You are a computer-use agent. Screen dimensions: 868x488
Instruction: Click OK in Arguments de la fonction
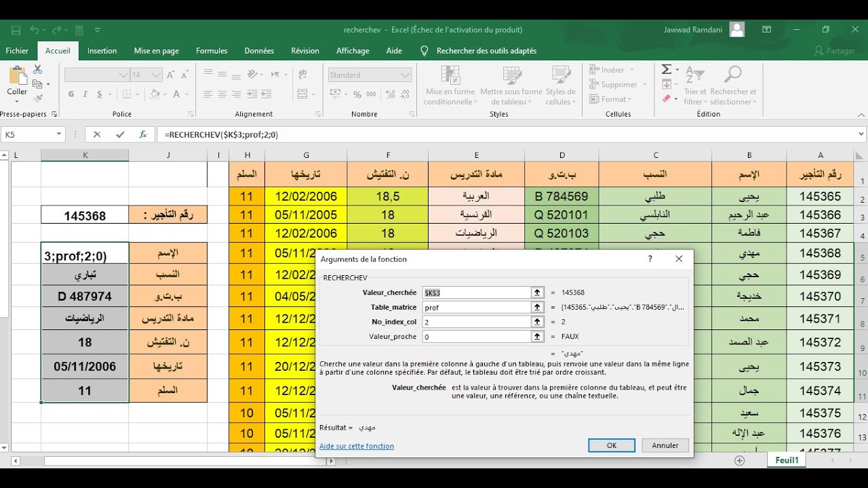[x=612, y=445]
